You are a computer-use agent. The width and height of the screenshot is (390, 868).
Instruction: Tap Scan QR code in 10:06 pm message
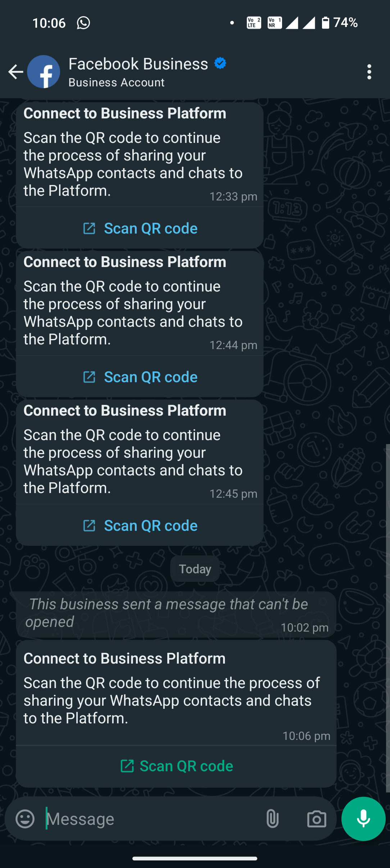click(176, 766)
